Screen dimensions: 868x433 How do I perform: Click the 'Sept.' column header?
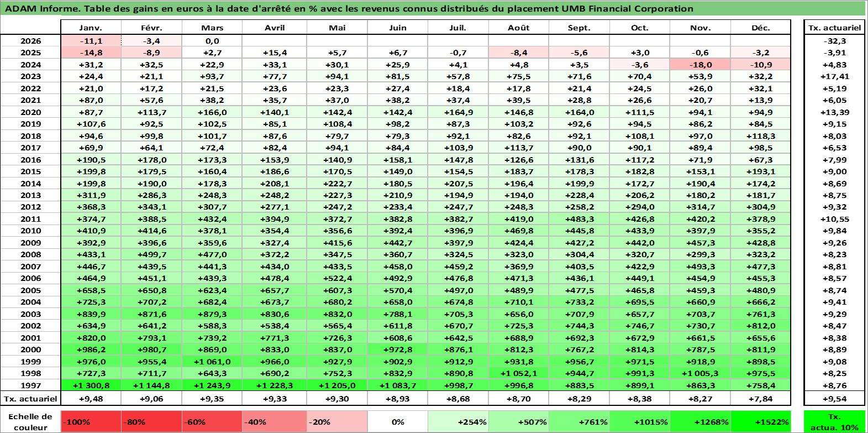pyautogui.click(x=579, y=28)
